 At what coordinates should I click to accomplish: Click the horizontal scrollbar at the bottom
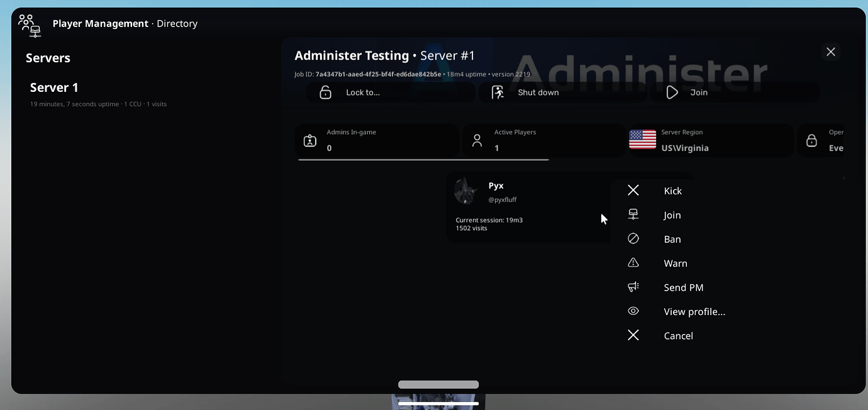coord(438,384)
